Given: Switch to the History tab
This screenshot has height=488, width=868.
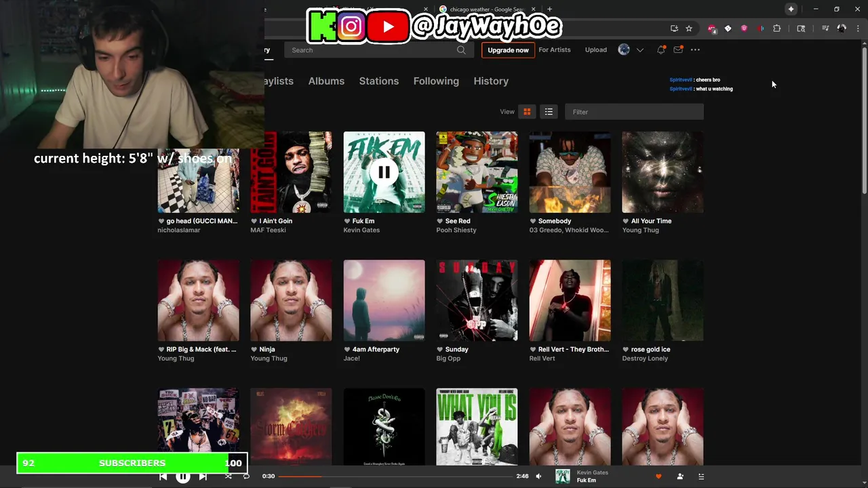Looking at the screenshot, I should (x=491, y=81).
